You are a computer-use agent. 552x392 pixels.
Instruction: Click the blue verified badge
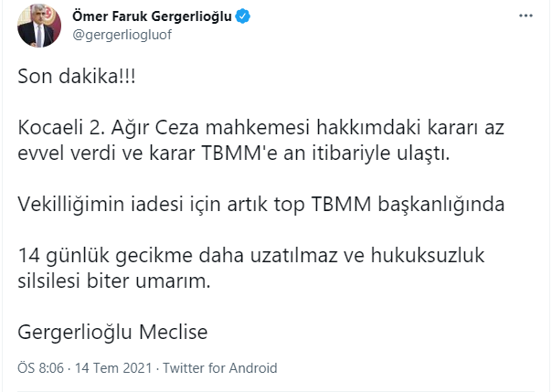click(x=243, y=16)
